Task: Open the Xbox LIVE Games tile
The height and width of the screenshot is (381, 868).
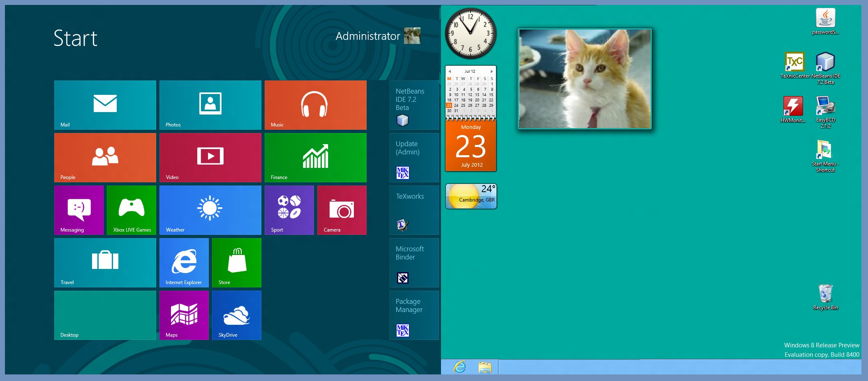Action: [x=132, y=210]
